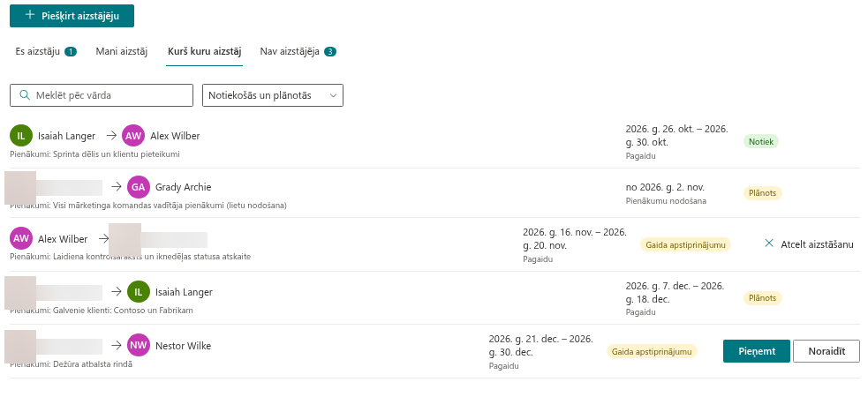Click the Laidiena kontrolsaraksts duties text
This screenshot has width=868, height=397.
(152, 257)
